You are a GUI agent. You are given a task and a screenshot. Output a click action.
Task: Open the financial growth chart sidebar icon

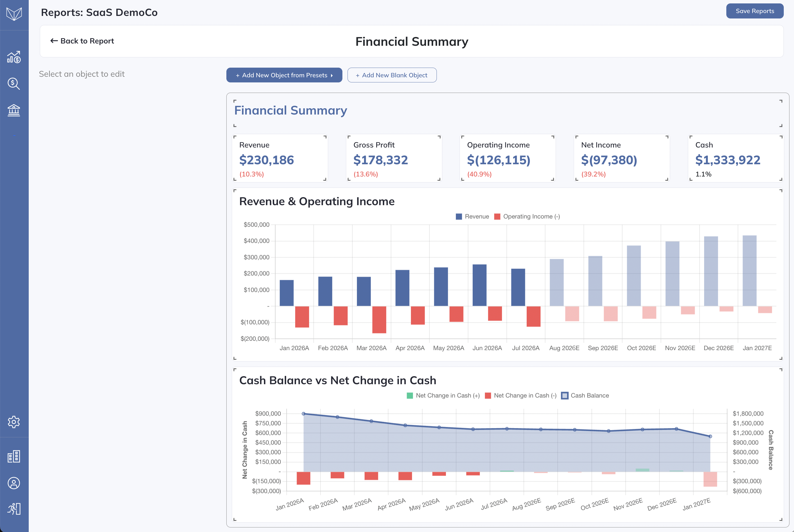click(x=14, y=57)
